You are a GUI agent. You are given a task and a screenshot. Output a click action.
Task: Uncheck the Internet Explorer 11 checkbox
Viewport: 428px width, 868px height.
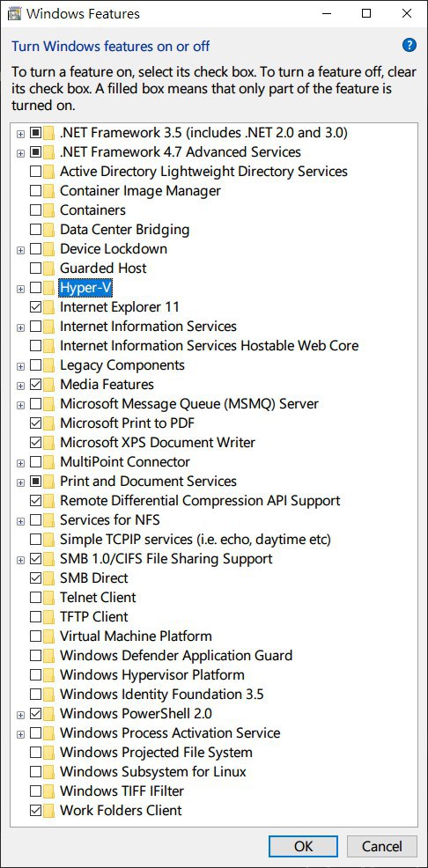35,306
